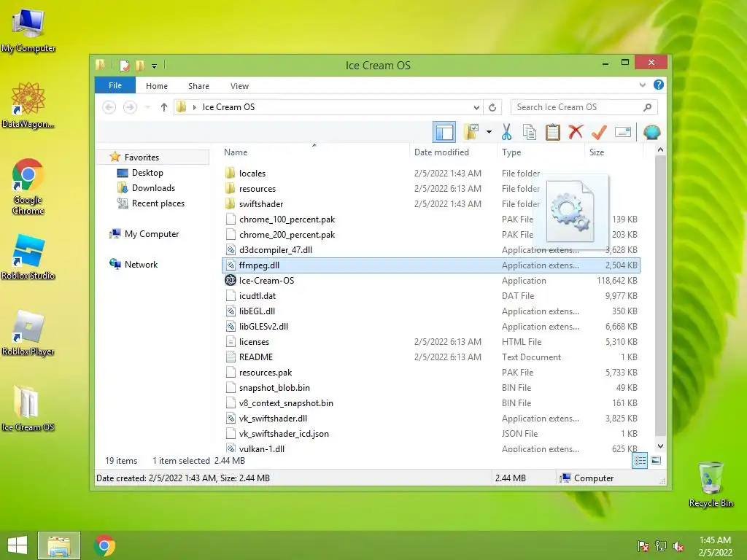747x560 pixels.
Task: Select the locales folder
Action: (430, 174)
